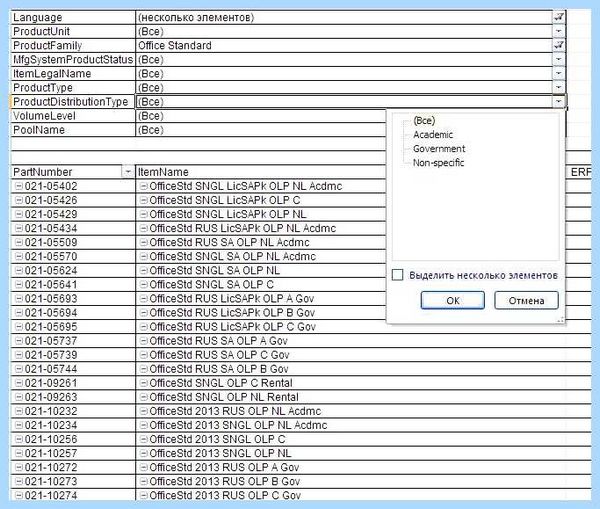Enable 'Выделить несколько элементов' checkbox
Image resolution: width=600 pixels, height=509 pixels.
398,275
